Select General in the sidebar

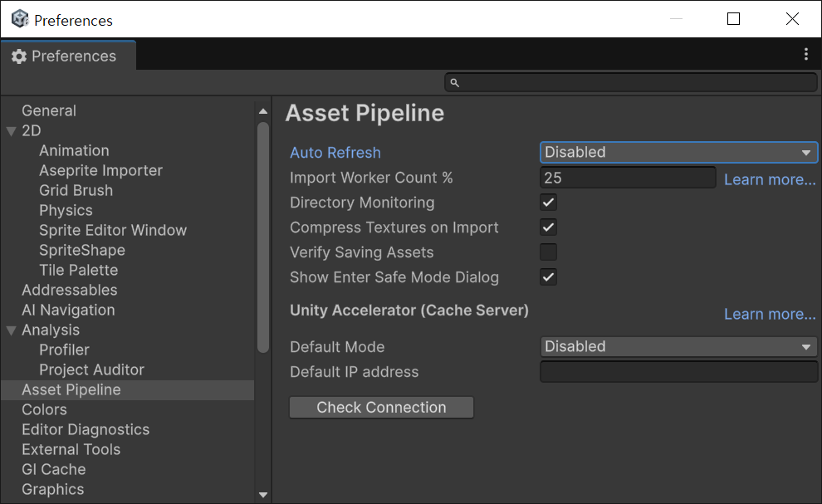(49, 110)
